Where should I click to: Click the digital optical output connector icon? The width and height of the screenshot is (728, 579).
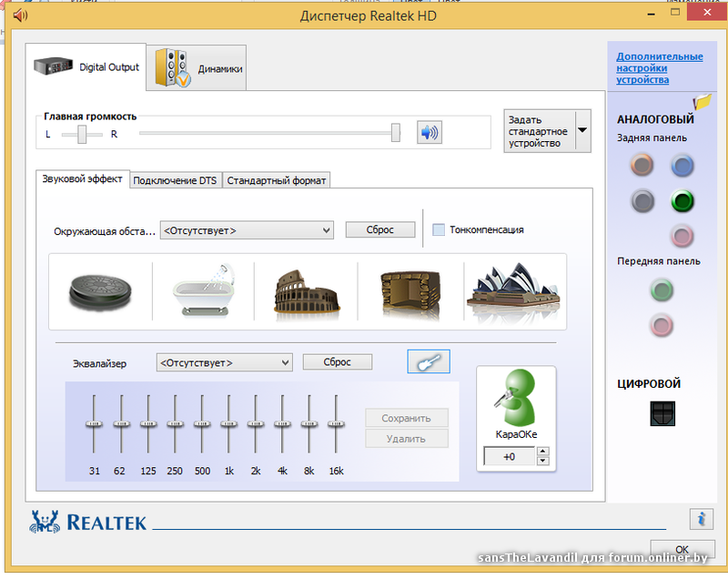tap(662, 413)
